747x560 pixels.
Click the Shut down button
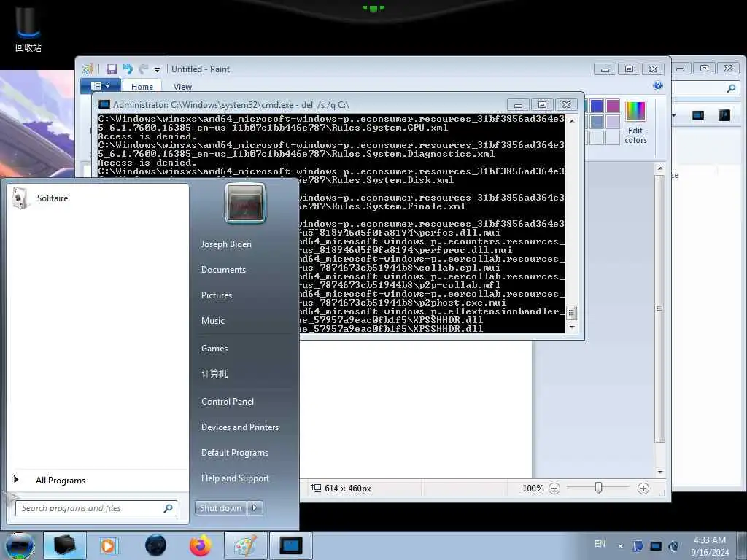pos(220,508)
